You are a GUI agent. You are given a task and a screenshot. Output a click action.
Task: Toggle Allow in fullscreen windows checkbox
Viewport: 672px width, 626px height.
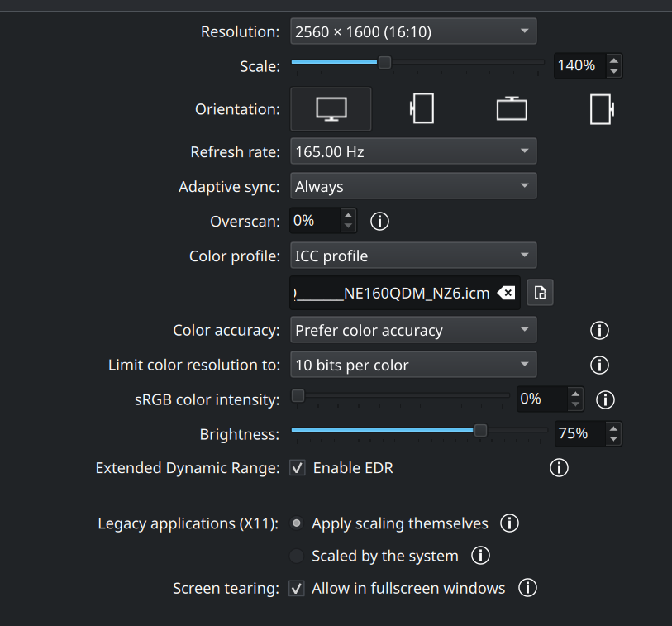[297, 589]
